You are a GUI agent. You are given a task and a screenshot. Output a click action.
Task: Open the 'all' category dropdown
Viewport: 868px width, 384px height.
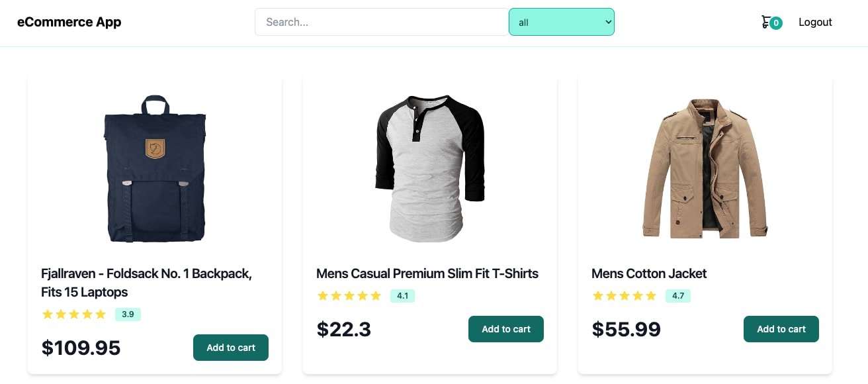pos(561,22)
